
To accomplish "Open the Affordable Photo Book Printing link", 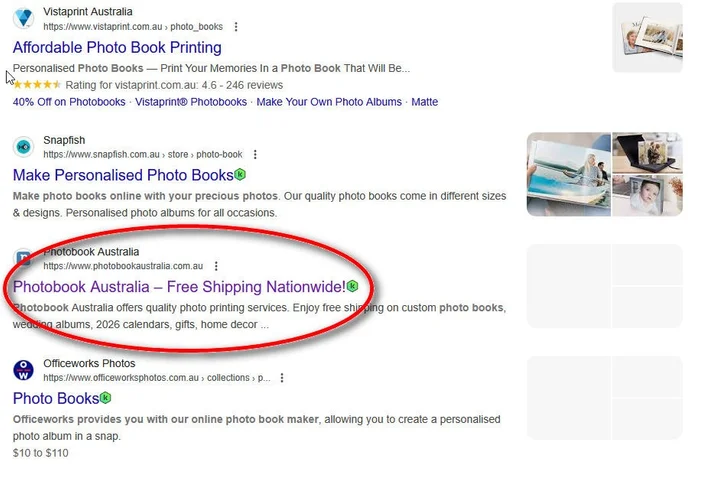I will (117, 47).
